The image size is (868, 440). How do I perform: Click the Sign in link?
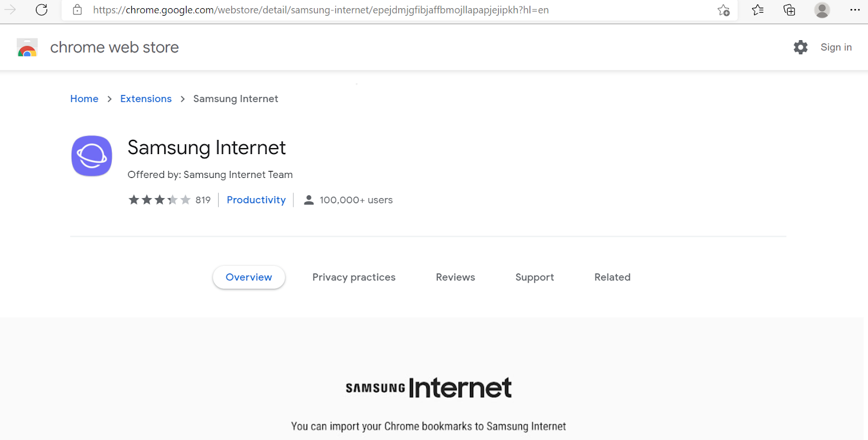coord(836,47)
